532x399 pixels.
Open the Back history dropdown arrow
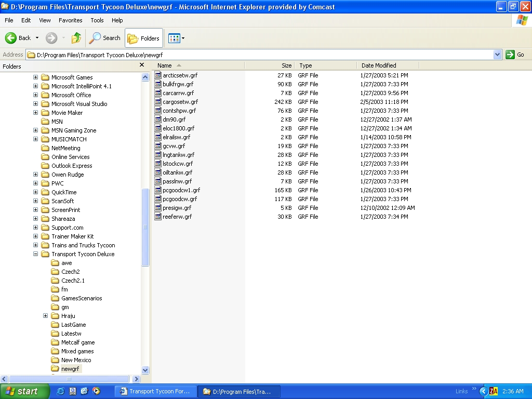coord(37,38)
